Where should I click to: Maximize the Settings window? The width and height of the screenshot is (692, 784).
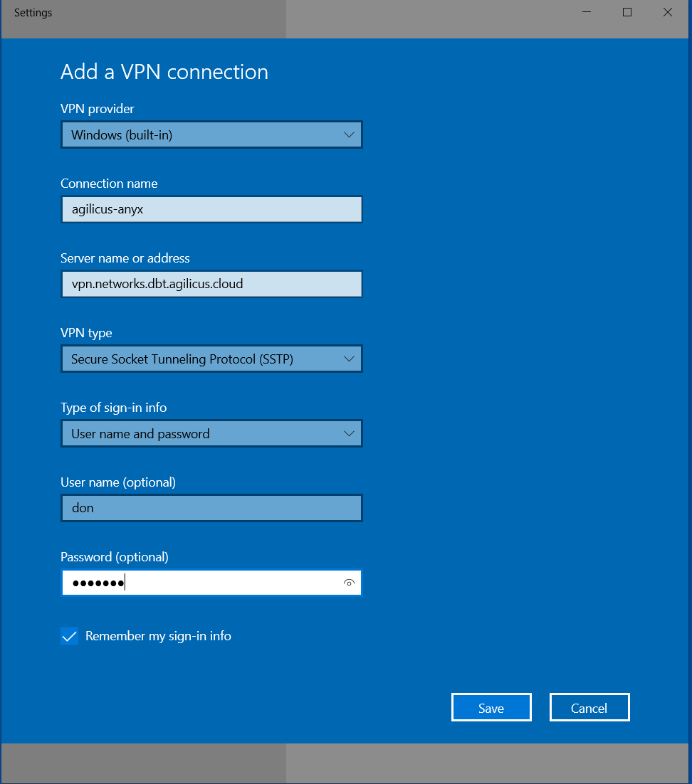click(627, 12)
